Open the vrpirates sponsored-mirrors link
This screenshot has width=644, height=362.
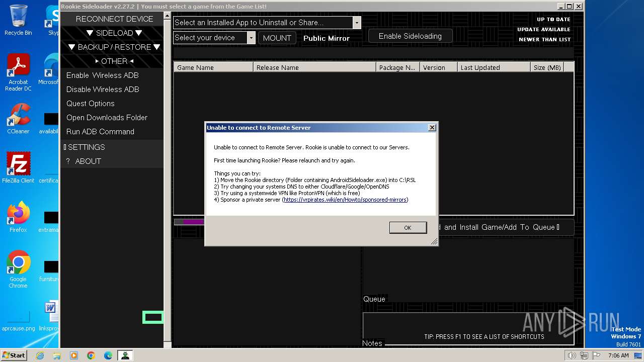[x=345, y=200]
